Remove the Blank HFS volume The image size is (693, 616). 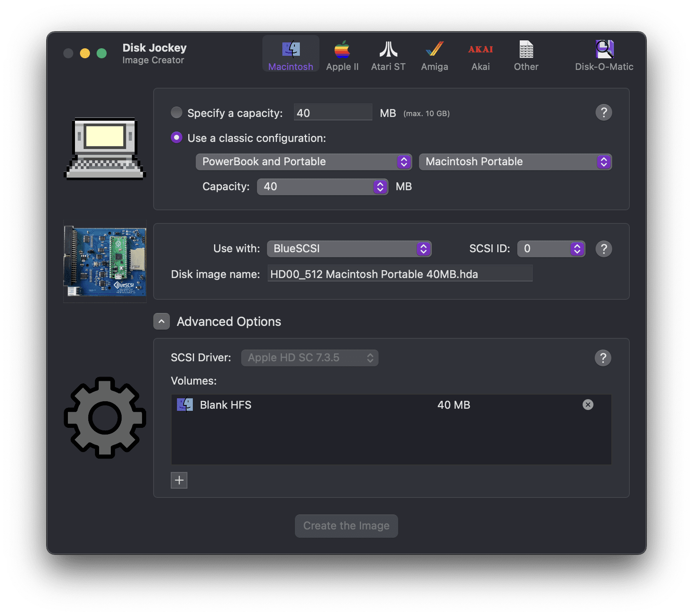(588, 405)
